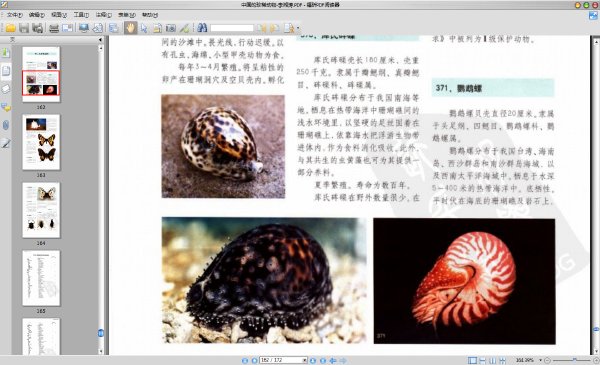Open the second menu (编辑) in the menu bar

click(x=37, y=15)
